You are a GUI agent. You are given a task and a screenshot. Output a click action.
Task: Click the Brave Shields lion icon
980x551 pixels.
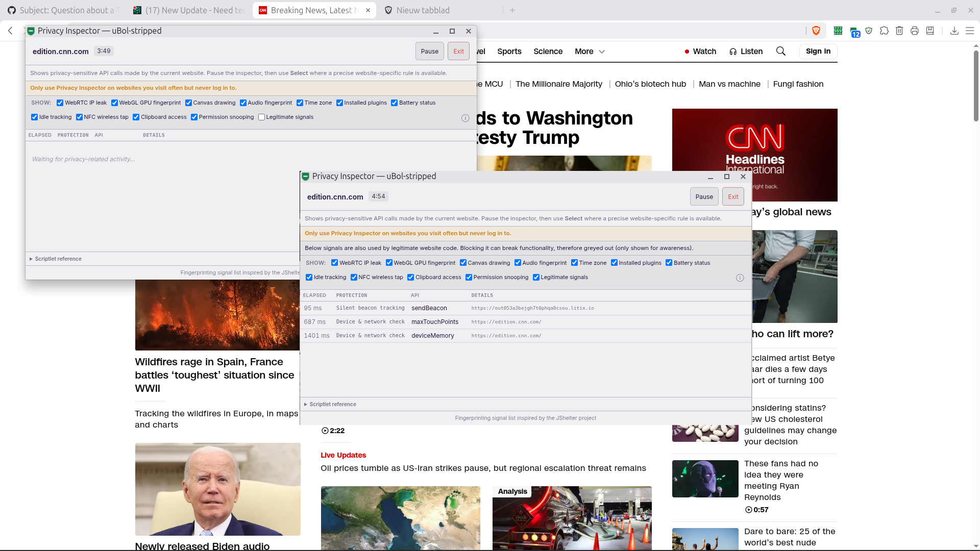pyautogui.click(x=816, y=31)
